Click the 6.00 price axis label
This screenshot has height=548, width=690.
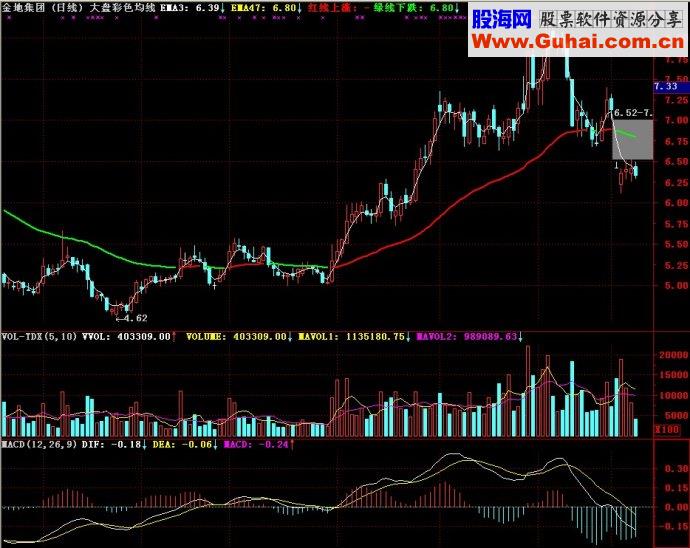point(677,203)
